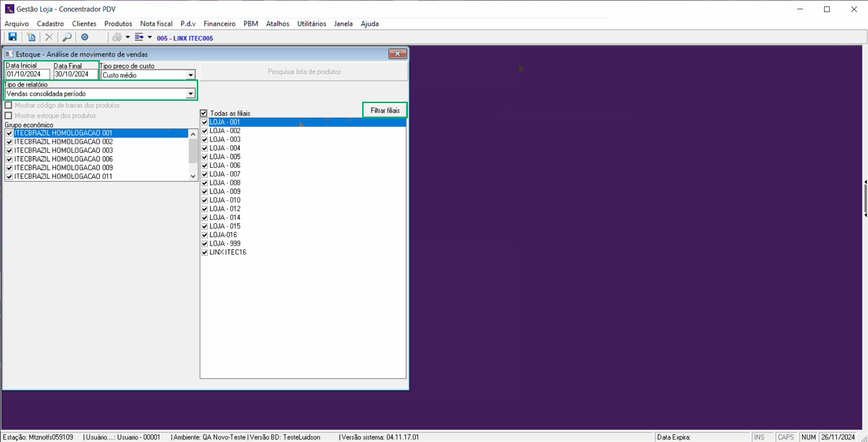The width and height of the screenshot is (868, 442).
Task: Click the right-edge side panel splitter handle
Action: point(865,199)
